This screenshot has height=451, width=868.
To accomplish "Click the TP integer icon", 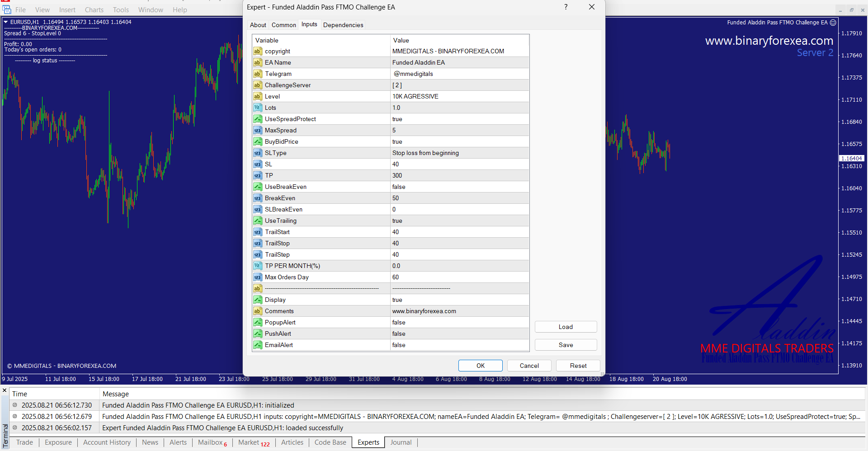I will [258, 176].
